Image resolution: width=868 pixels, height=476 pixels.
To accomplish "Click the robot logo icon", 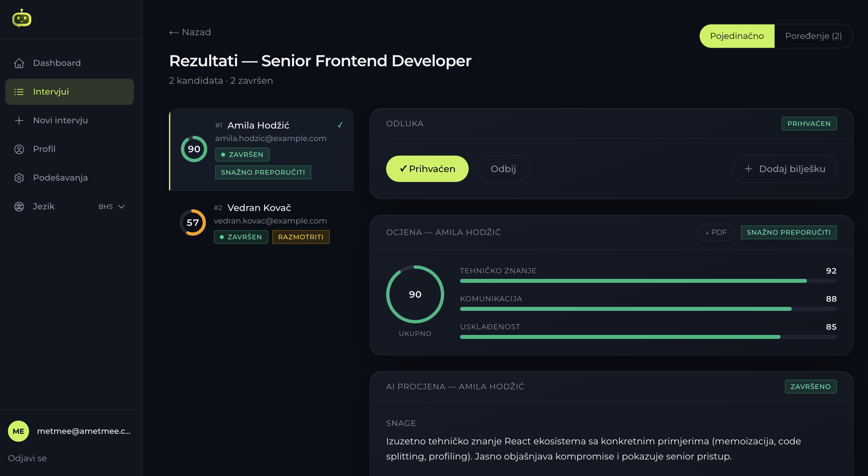I will [21, 18].
